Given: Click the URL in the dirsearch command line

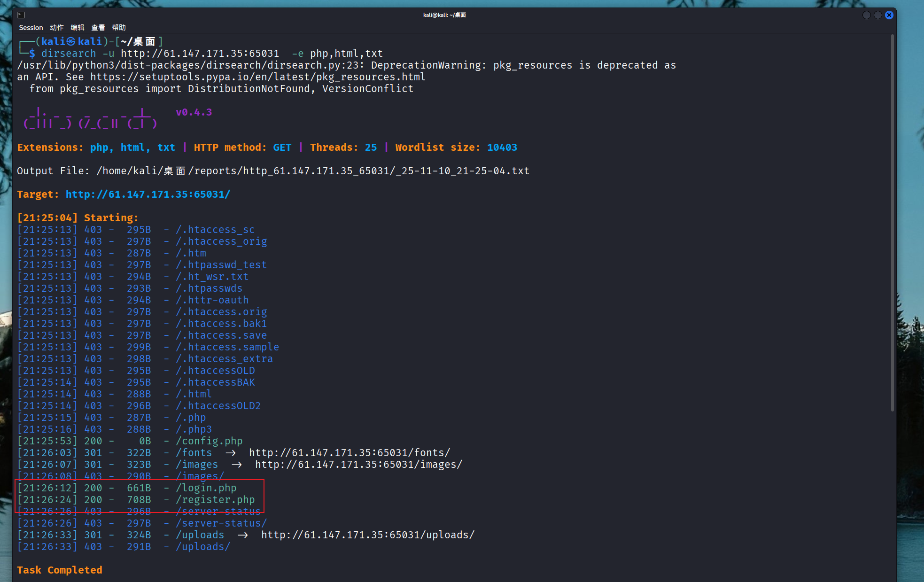Looking at the screenshot, I should (200, 54).
